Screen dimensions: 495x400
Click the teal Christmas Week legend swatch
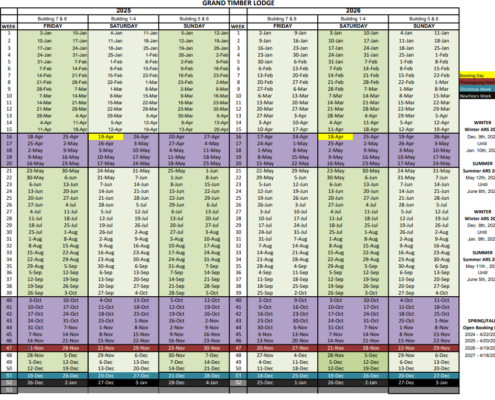click(x=477, y=89)
